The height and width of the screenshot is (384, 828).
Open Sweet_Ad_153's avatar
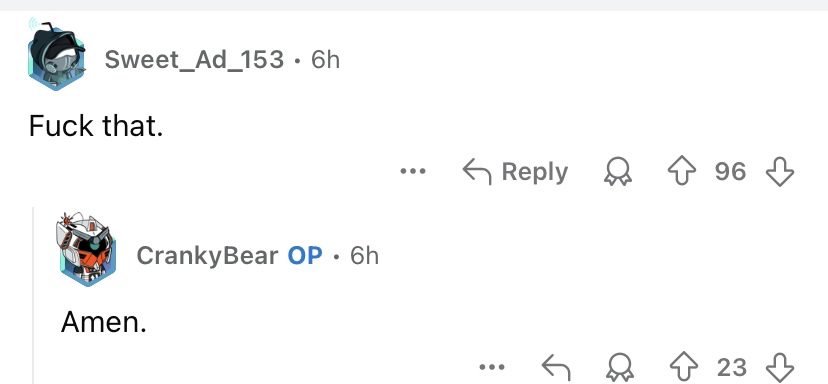click(57, 54)
